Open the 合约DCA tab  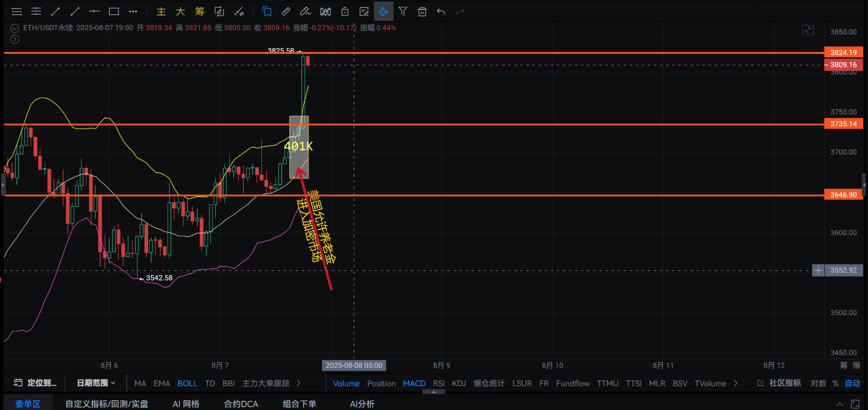(x=241, y=404)
